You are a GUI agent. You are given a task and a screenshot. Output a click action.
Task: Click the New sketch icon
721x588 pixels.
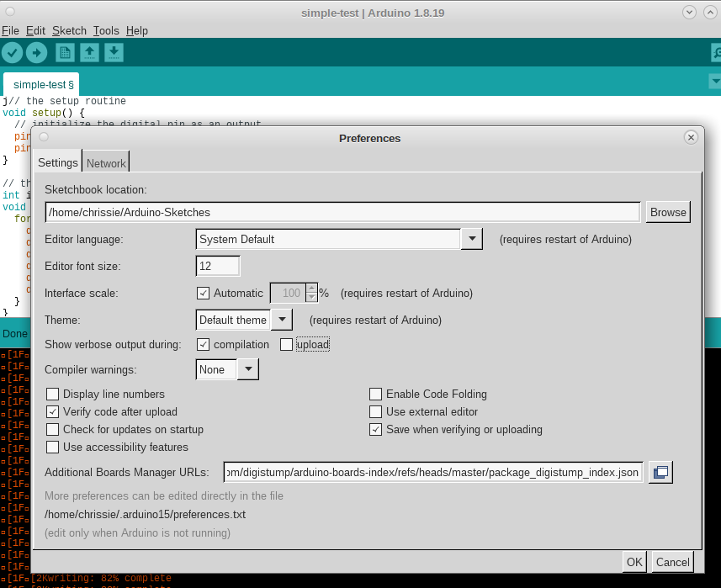click(65, 52)
